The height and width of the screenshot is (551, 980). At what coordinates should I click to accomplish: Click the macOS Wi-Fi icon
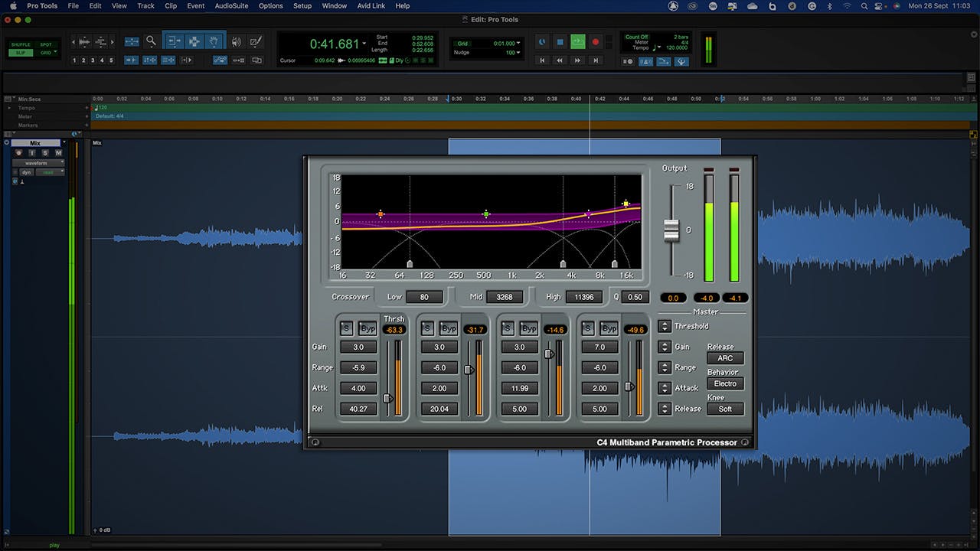[x=845, y=5]
